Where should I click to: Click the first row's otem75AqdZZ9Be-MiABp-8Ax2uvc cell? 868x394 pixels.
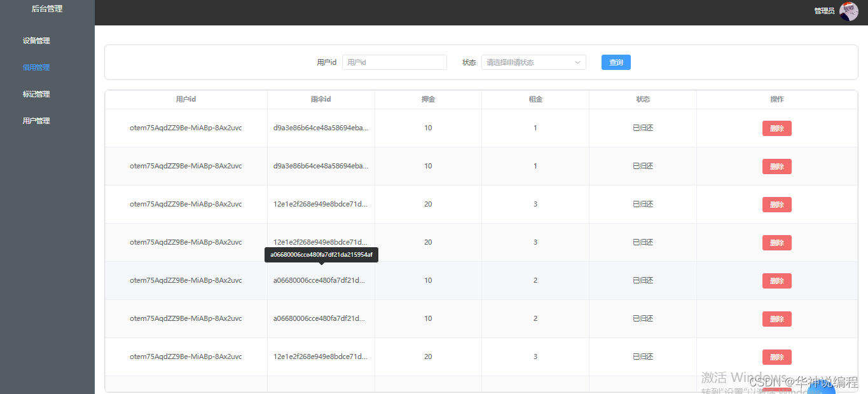click(x=186, y=128)
